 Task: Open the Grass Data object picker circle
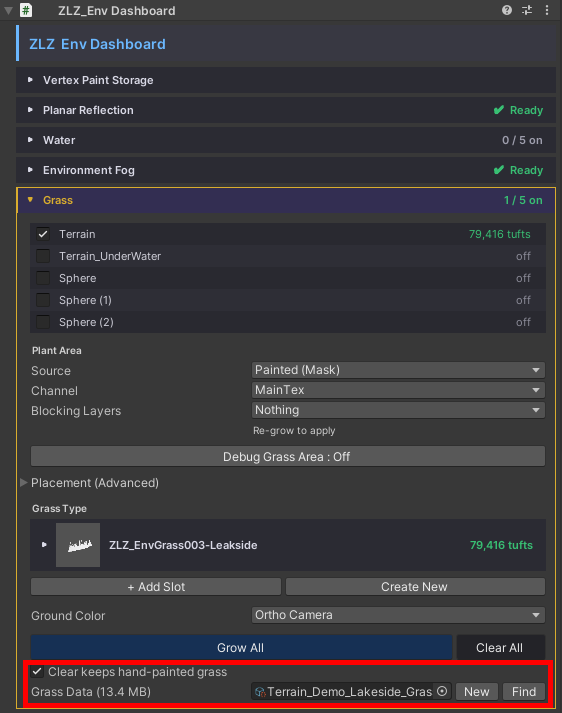pos(442,691)
